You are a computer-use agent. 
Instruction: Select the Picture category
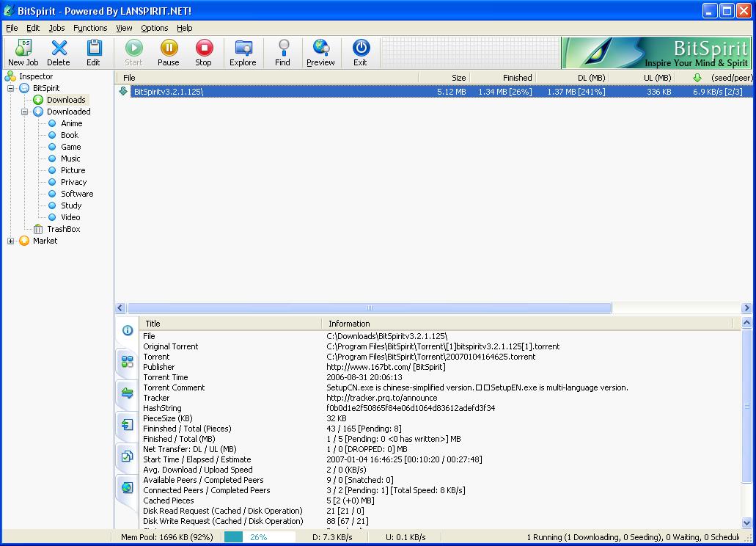pyautogui.click(x=73, y=170)
